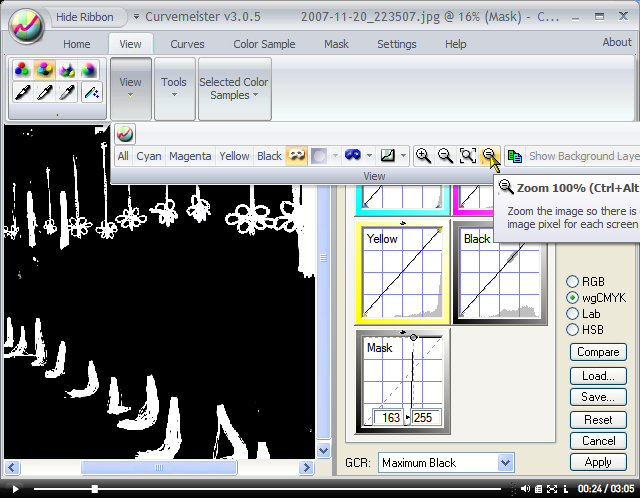Switch to the Color Sample ribbon tab
Viewport: 640px width, 498px height.
264,44
